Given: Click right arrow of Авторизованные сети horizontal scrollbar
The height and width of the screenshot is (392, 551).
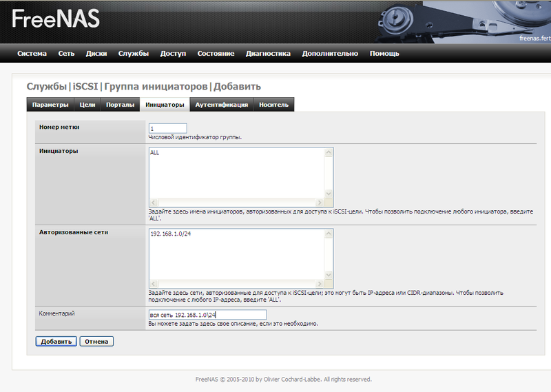Looking at the screenshot, I should (x=320, y=284).
